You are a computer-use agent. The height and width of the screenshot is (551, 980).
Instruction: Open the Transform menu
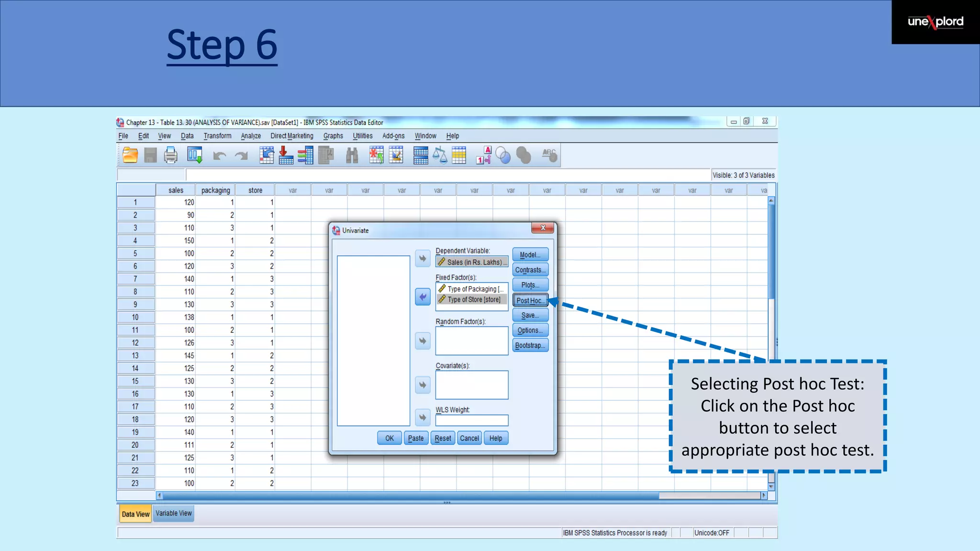pyautogui.click(x=217, y=136)
